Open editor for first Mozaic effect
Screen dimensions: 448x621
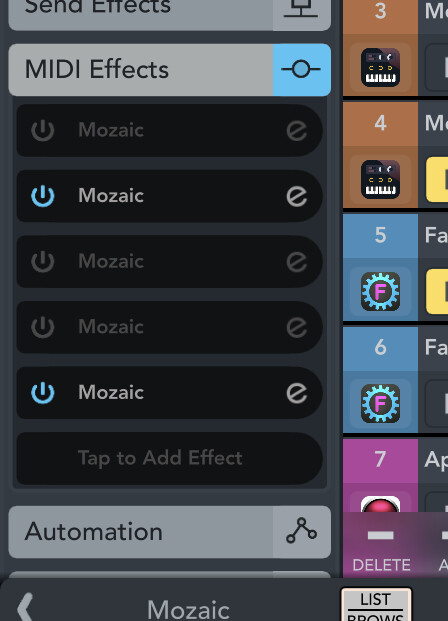click(297, 130)
